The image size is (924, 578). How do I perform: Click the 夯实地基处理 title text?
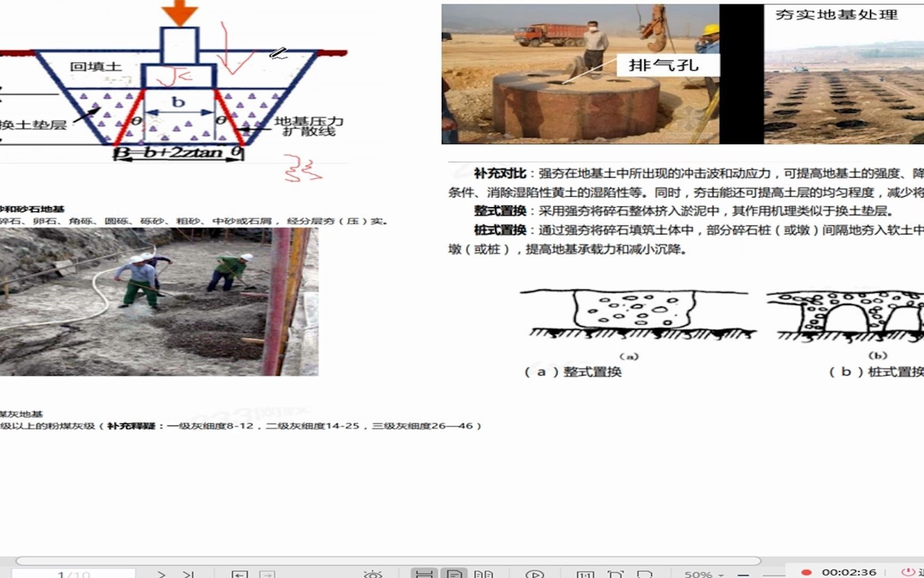click(x=836, y=14)
